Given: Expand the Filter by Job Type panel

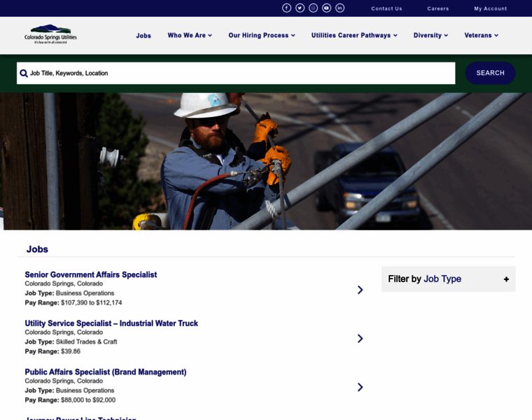Looking at the screenshot, I should [x=448, y=279].
